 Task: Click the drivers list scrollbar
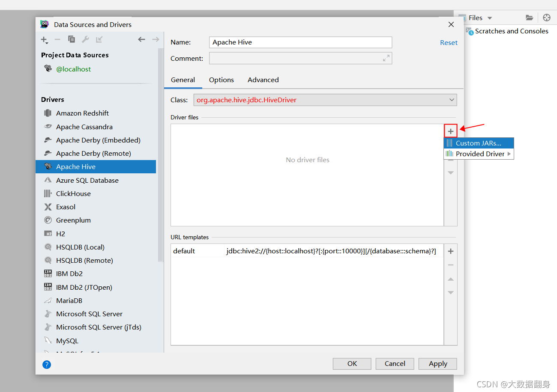161,154
